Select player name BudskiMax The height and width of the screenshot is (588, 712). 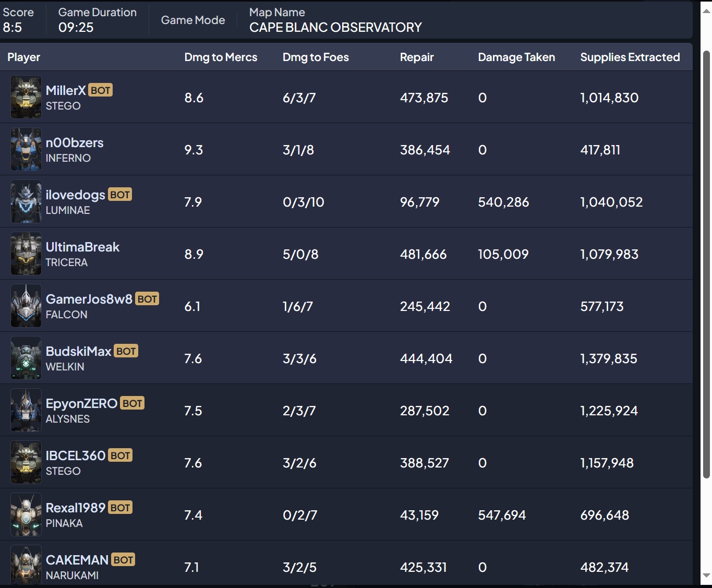coord(79,351)
